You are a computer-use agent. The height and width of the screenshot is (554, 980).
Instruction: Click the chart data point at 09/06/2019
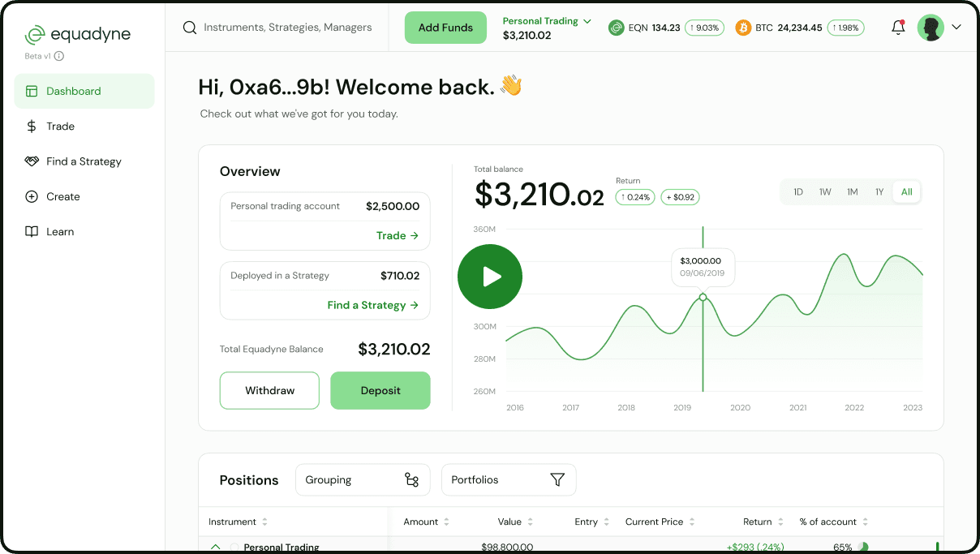[x=703, y=297]
